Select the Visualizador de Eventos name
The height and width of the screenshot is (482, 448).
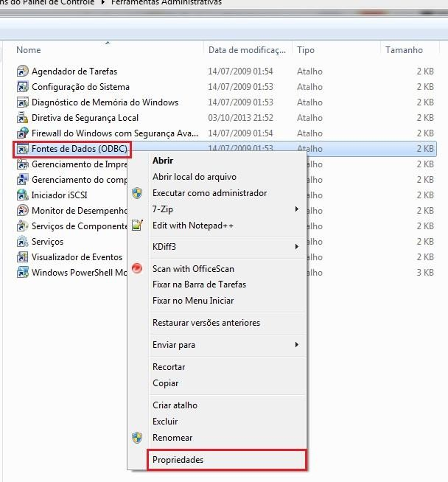(x=77, y=257)
